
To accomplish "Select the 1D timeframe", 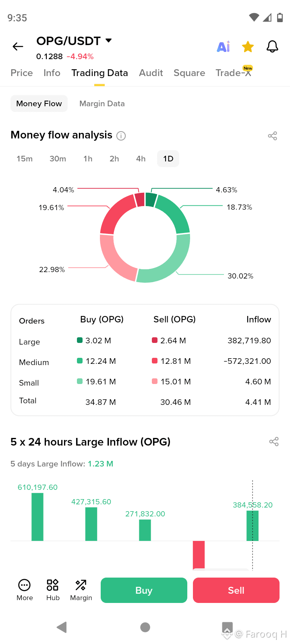I will (x=168, y=159).
